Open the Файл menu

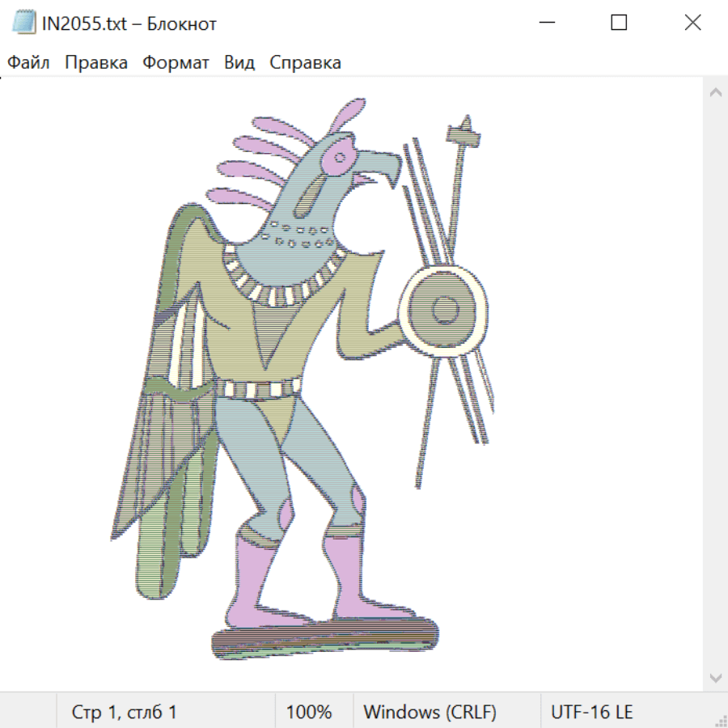pos(28,63)
